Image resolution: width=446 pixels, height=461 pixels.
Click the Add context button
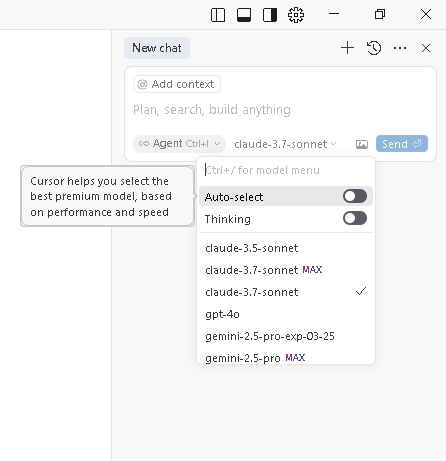(x=177, y=84)
